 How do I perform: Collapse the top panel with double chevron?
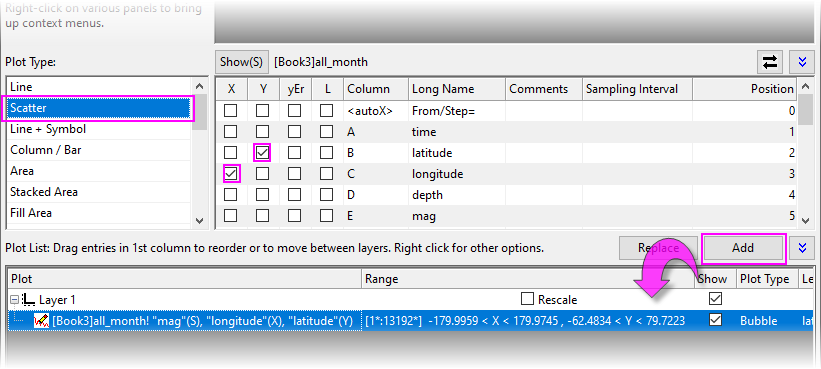(802, 62)
